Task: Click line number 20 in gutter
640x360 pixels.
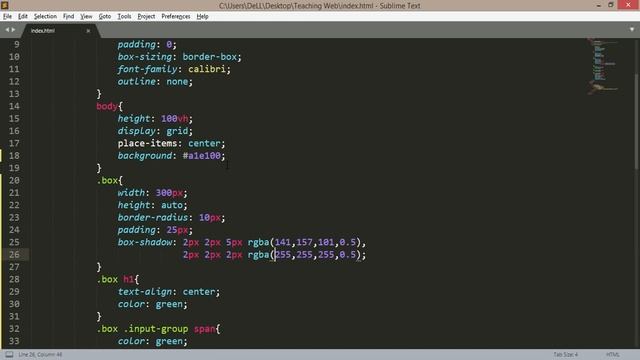Action: click(14, 180)
